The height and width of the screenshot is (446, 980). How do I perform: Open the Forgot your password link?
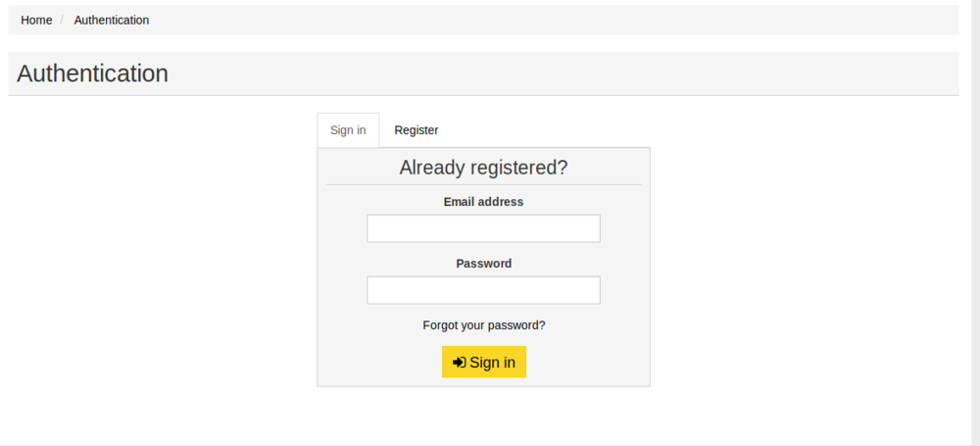483,325
